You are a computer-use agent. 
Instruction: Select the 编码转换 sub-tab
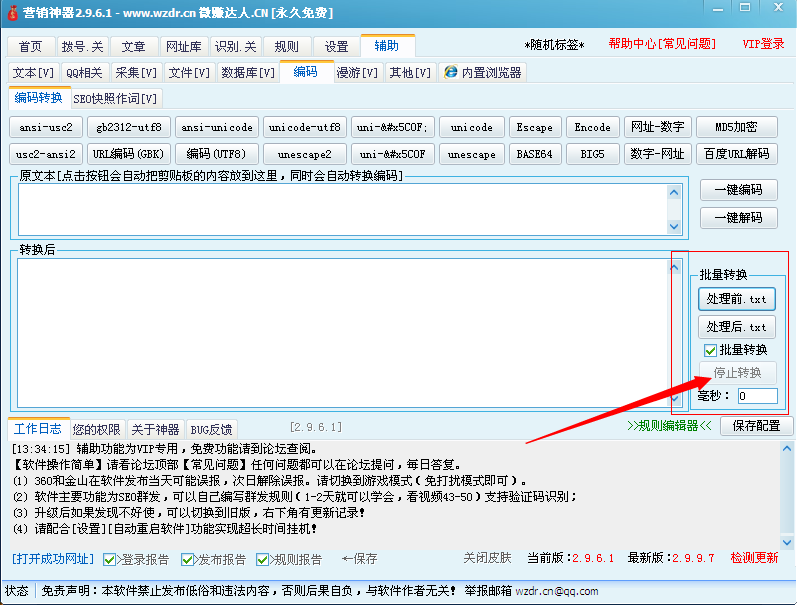pos(39,98)
